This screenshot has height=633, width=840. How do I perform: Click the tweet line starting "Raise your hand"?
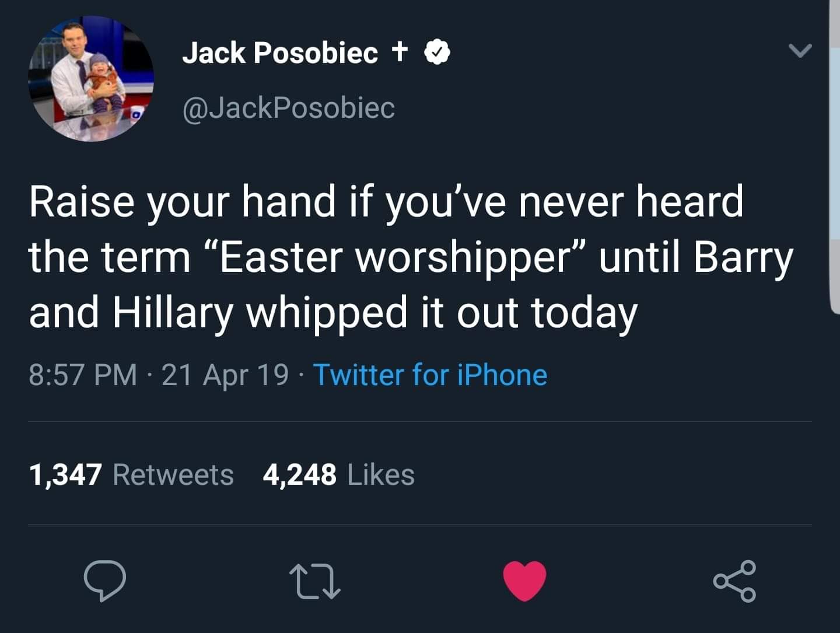[386, 202]
